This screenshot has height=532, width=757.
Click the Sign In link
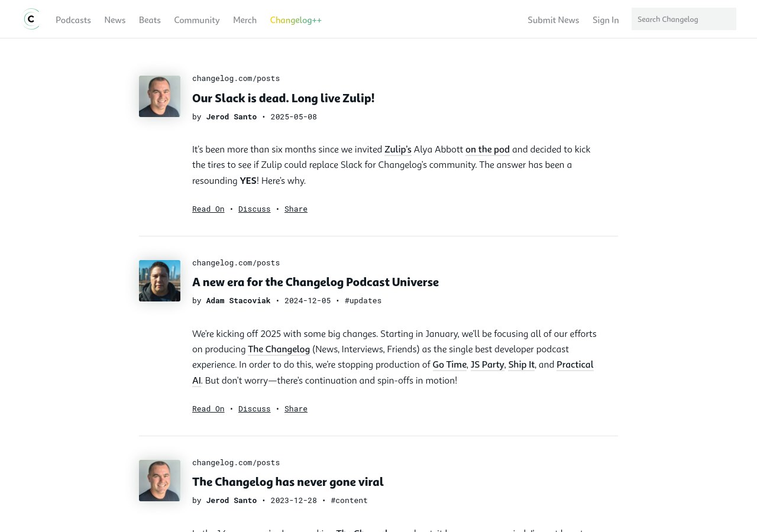click(606, 20)
